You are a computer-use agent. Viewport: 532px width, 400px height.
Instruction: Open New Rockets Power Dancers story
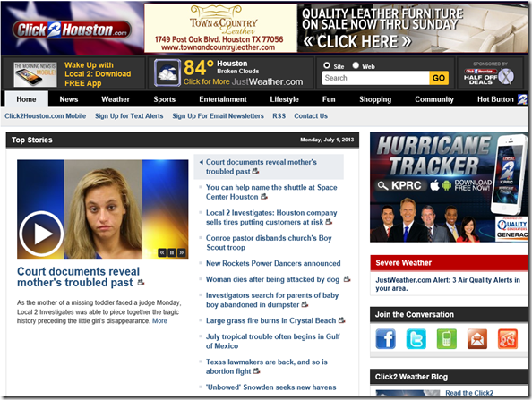pyautogui.click(x=273, y=263)
